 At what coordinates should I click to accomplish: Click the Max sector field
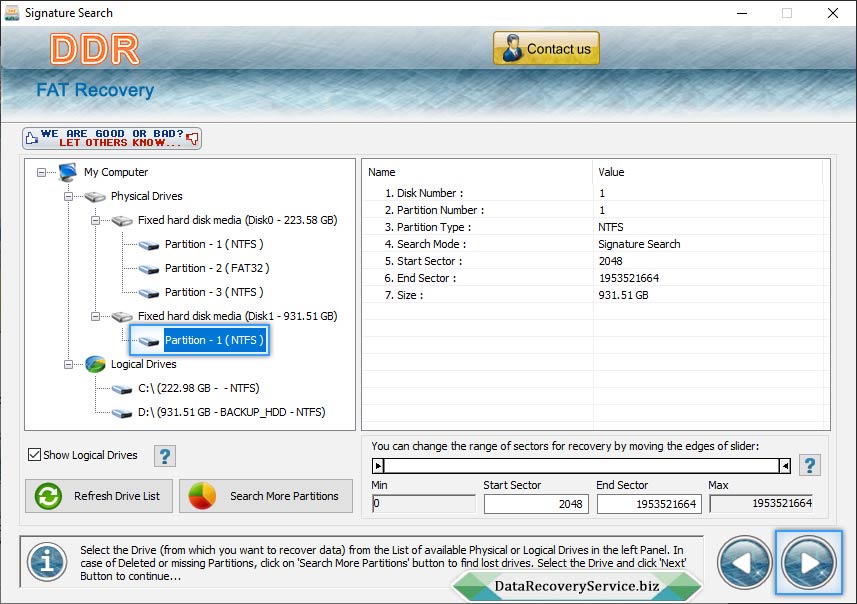click(762, 503)
